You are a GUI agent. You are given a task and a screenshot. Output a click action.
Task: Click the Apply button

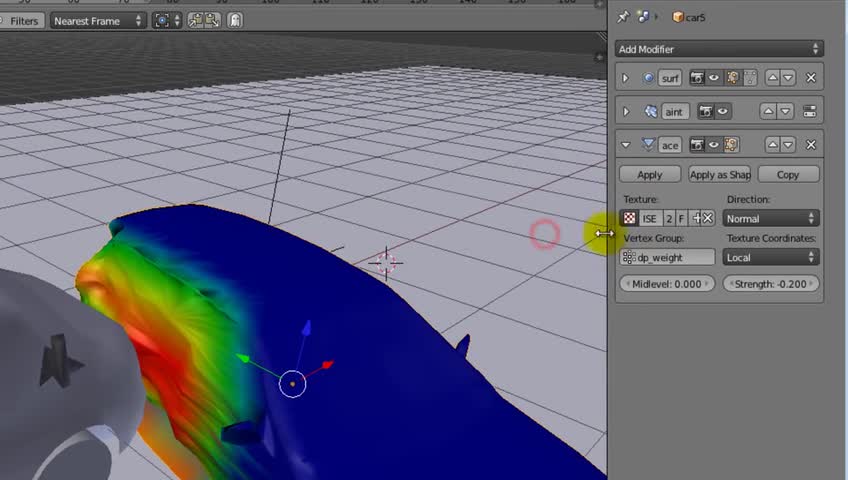[650, 175]
